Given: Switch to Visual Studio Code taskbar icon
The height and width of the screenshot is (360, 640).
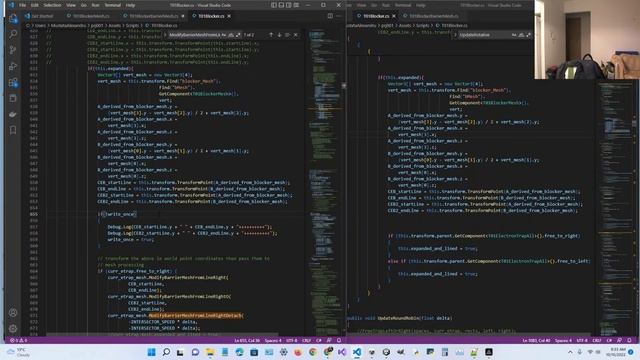Looking at the screenshot, I should pyautogui.click(x=357, y=352).
